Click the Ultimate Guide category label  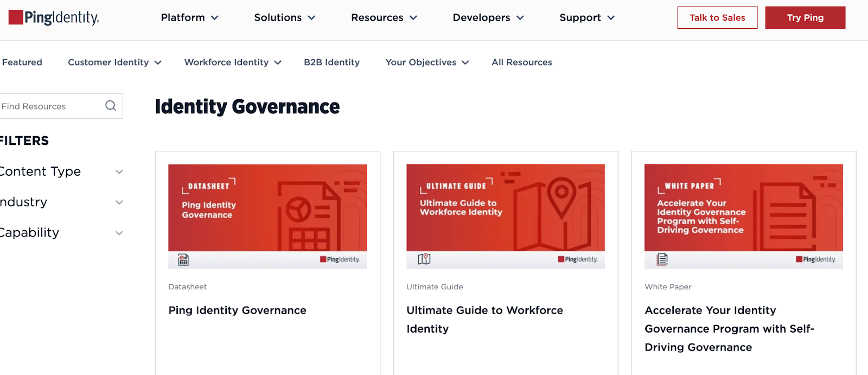(x=435, y=287)
